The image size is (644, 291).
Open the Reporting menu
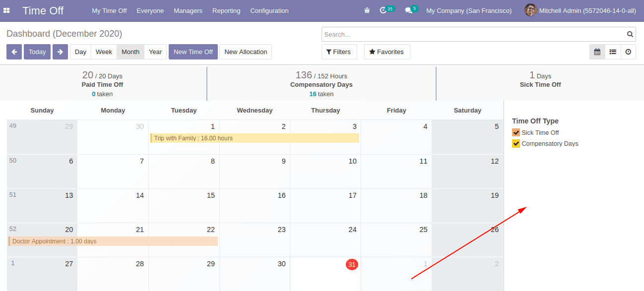(226, 10)
